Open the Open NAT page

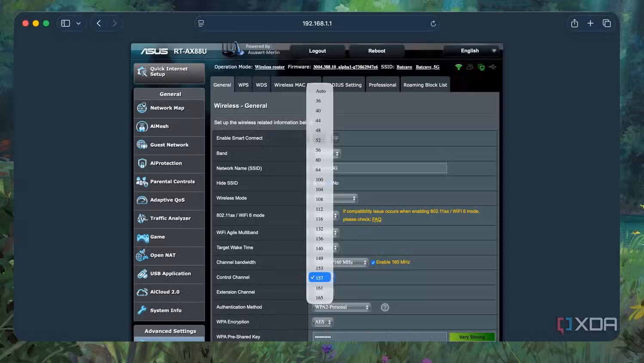tap(169, 255)
